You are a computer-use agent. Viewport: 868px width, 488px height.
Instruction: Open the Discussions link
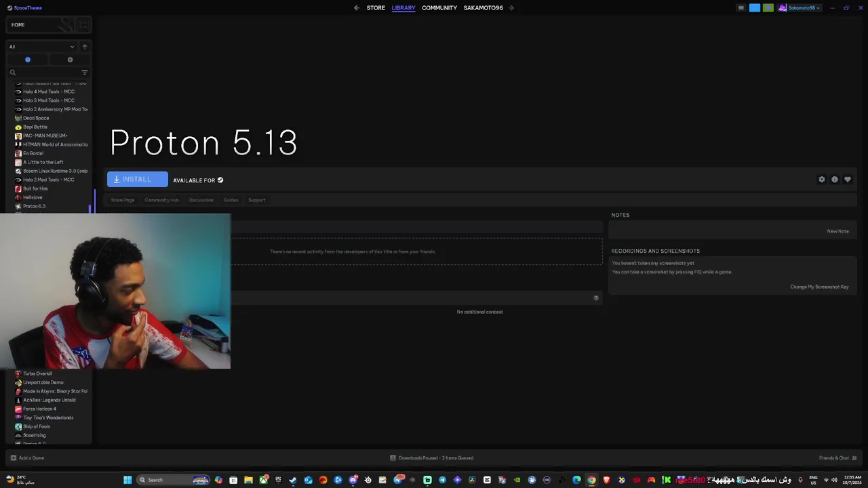point(201,200)
